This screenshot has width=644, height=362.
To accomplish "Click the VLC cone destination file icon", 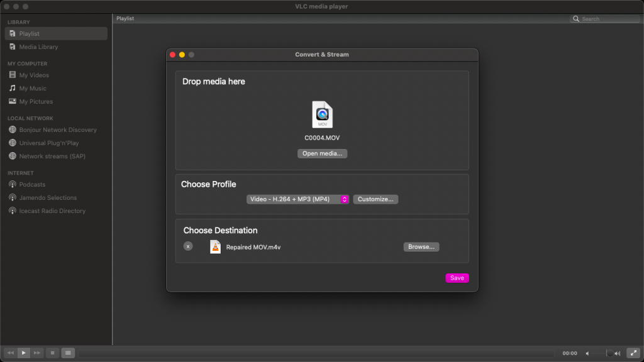I will (x=215, y=246).
